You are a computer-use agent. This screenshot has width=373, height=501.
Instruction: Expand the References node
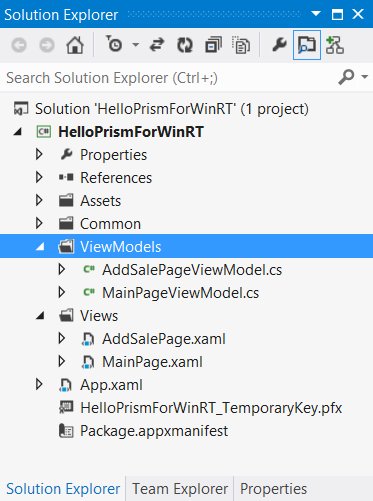pos(39,177)
